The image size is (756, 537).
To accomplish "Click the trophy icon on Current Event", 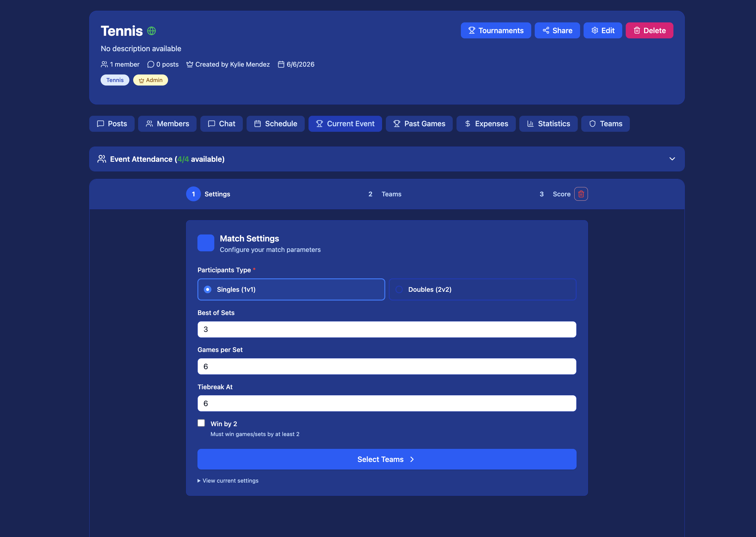I will click(320, 124).
